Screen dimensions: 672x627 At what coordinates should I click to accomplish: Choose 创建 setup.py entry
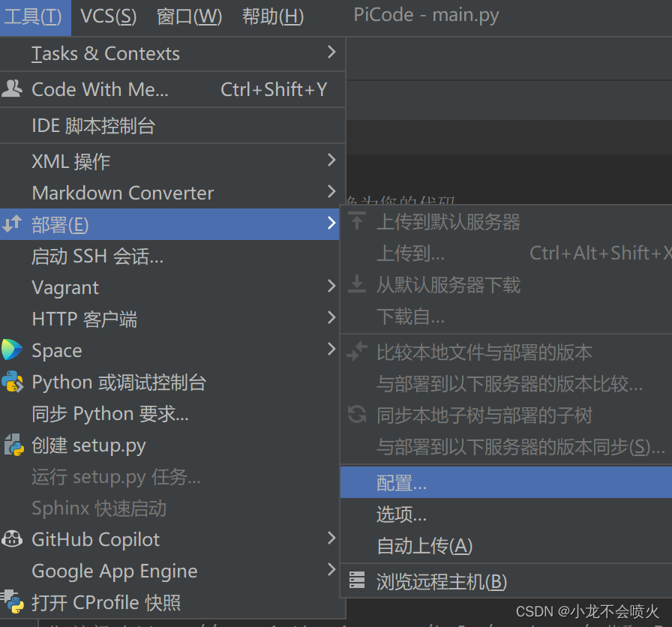169,445
